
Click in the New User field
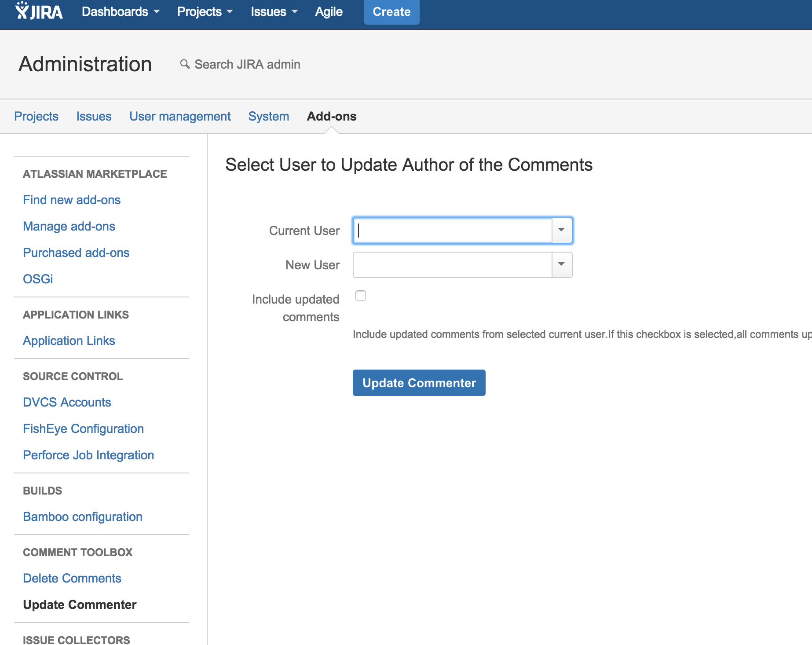coord(452,265)
